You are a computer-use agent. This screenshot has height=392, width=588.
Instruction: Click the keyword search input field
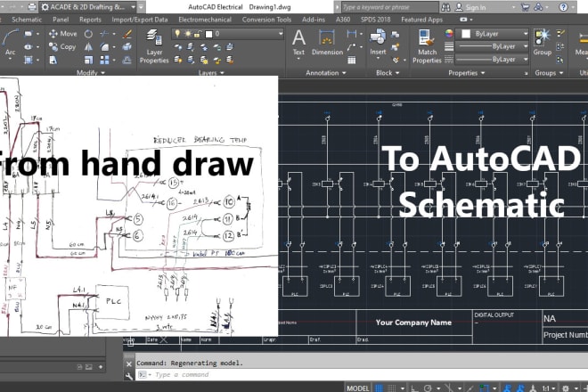[x=388, y=7]
